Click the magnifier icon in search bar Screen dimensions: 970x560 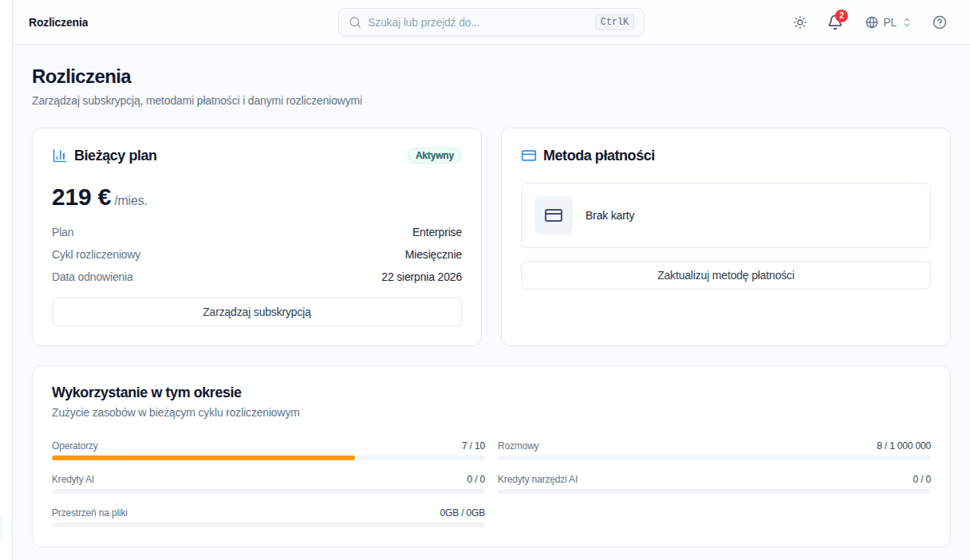(355, 22)
